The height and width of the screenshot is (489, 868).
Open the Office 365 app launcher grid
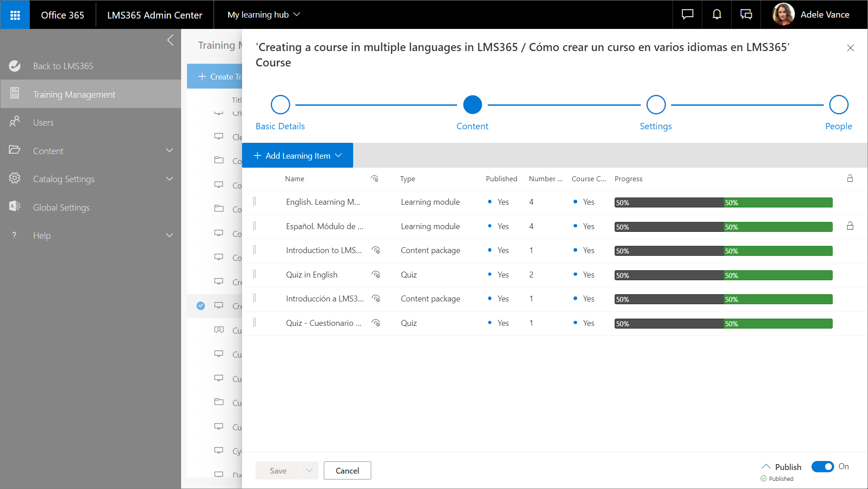click(x=15, y=15)
